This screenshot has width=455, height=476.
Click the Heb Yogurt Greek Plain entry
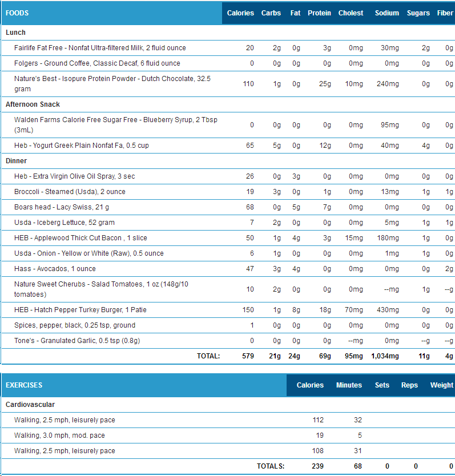point(82,146)
